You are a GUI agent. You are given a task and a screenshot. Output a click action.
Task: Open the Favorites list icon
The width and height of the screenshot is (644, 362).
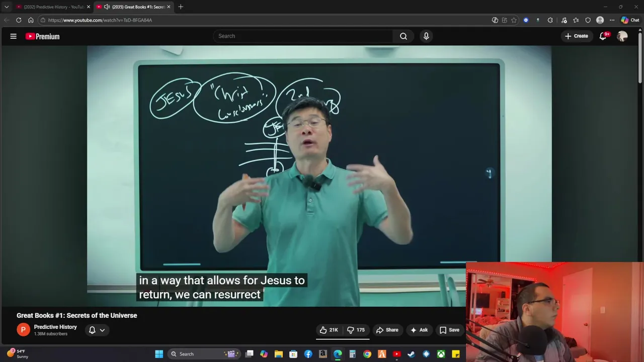[x=576, y=20]
